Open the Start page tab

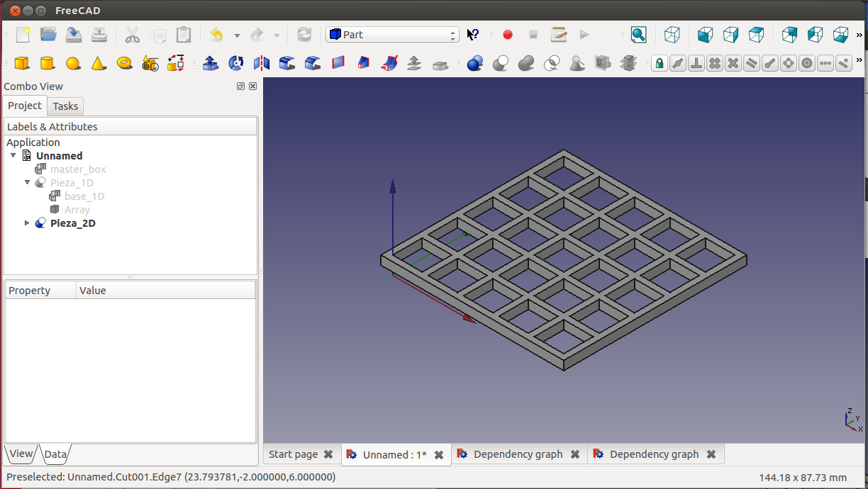[x=293, y=454]
